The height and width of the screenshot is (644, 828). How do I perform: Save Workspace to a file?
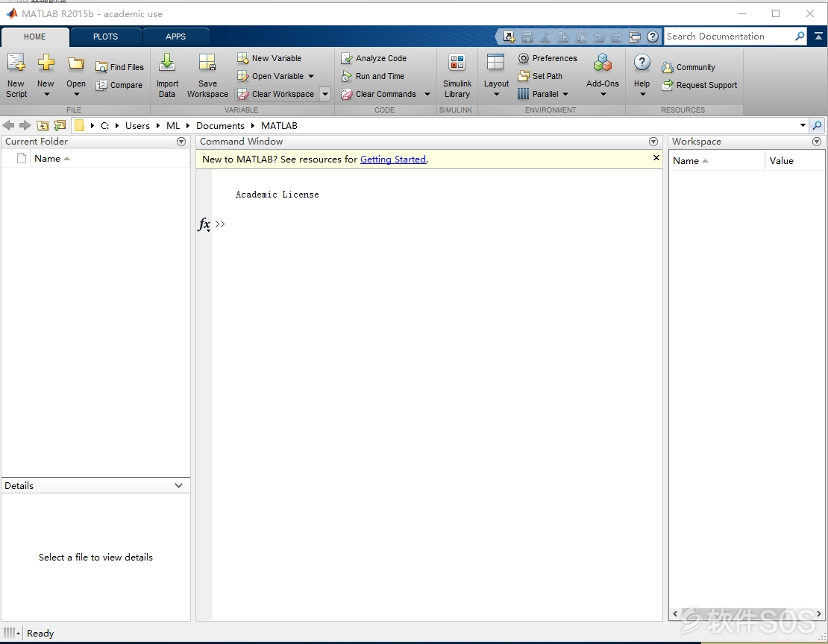(207, 75)
